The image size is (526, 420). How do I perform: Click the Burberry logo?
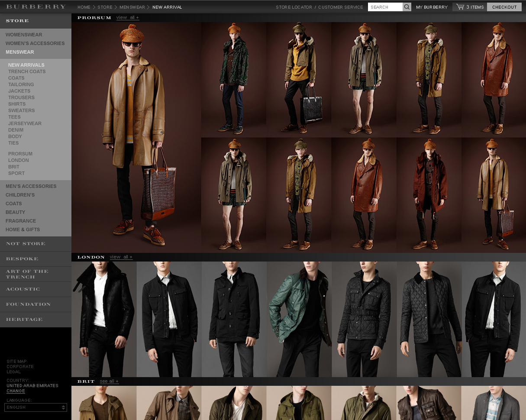[x=36, y=7]
